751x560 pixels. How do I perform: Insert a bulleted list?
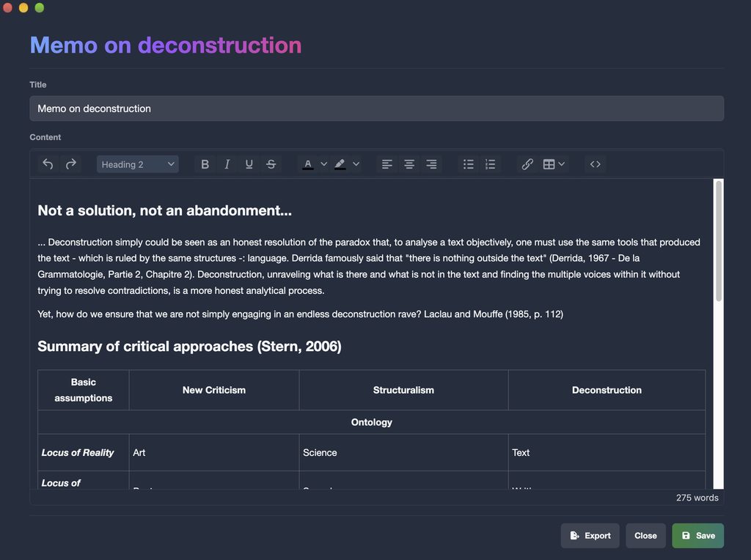469,164
